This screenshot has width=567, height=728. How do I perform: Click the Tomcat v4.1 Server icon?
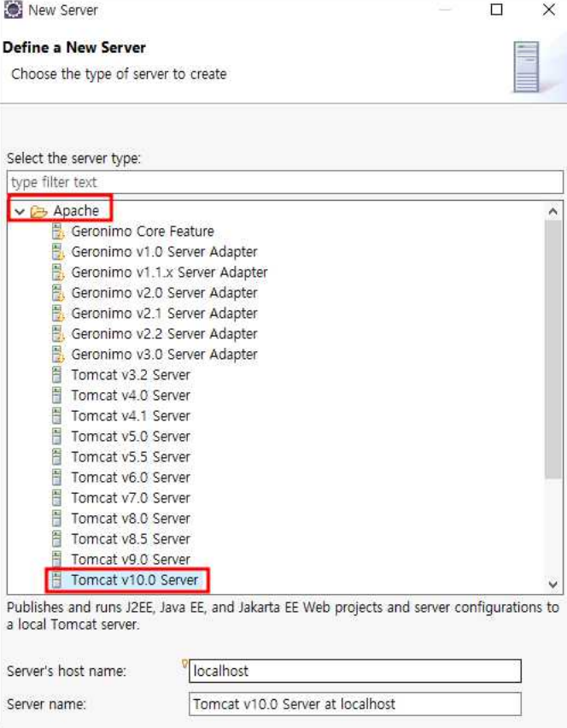(x=56, y=415)
